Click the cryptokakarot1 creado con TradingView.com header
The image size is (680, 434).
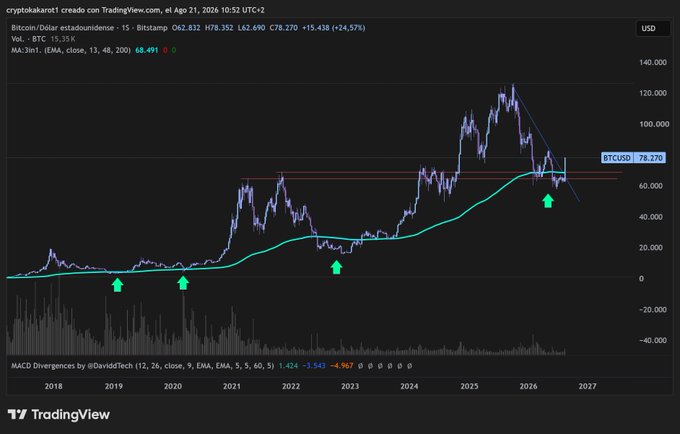coord(135,10)
